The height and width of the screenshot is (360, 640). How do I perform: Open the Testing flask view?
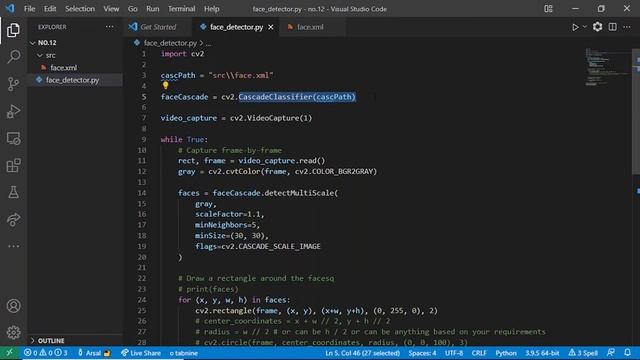13,192
